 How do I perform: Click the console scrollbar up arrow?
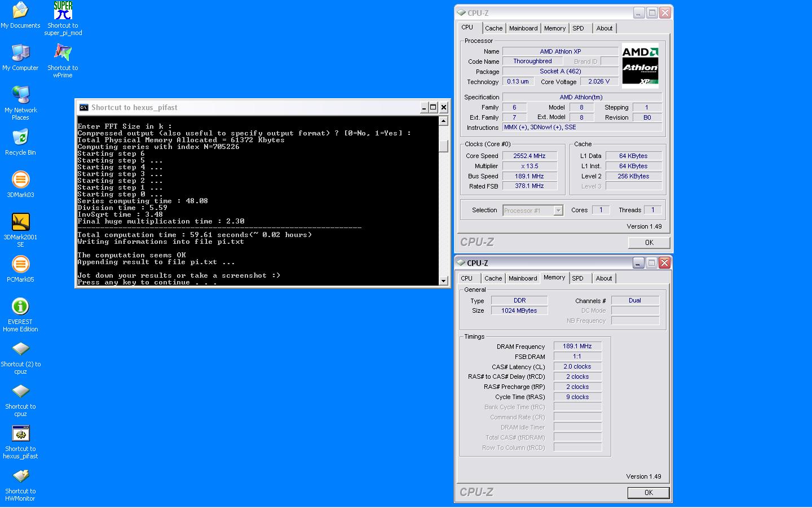pyautogui.click(x=443, y=121)
